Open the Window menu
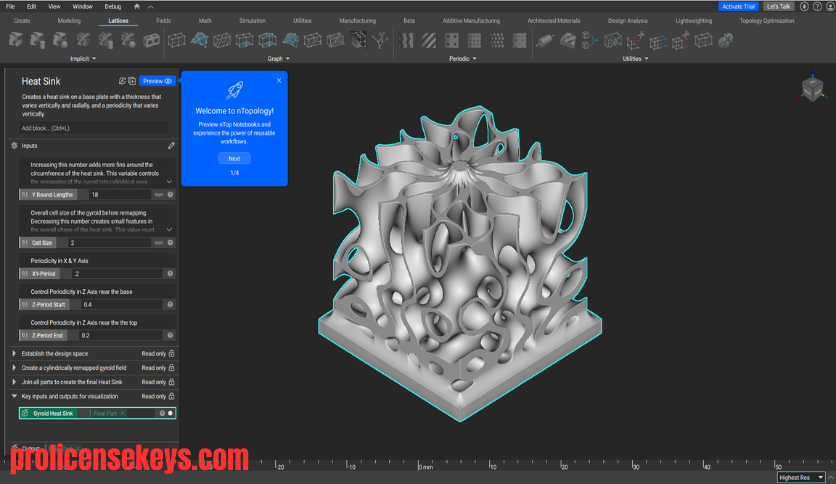836x484 pixels. [82, 6]
